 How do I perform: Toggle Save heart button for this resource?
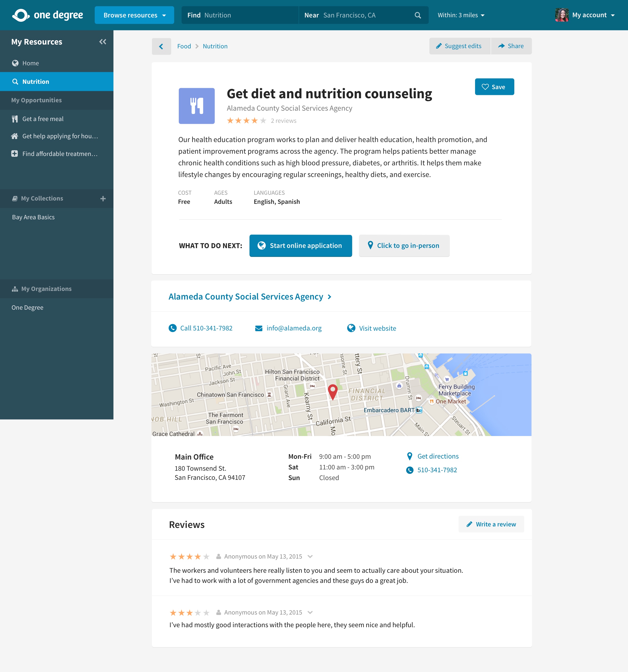[494, 87]
